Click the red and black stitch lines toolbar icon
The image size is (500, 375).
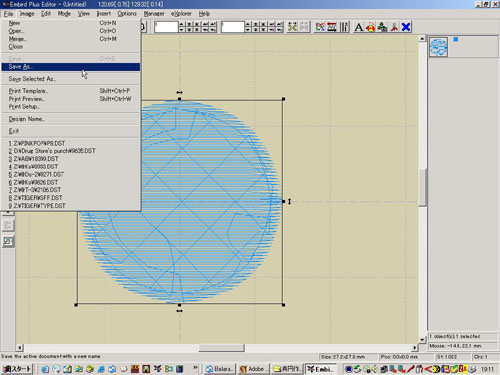(332, 27)
